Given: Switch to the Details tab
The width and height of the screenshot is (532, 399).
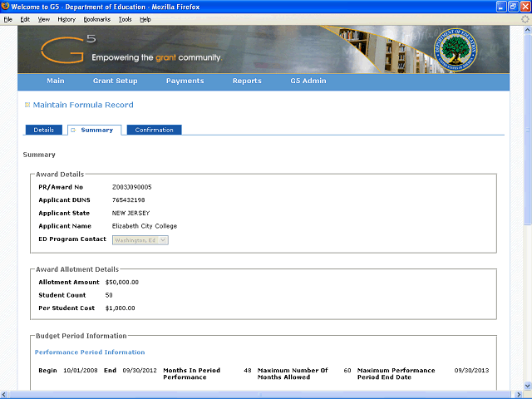Looking at the screenshot, I should pyautogui.click(x=44, y=130).
